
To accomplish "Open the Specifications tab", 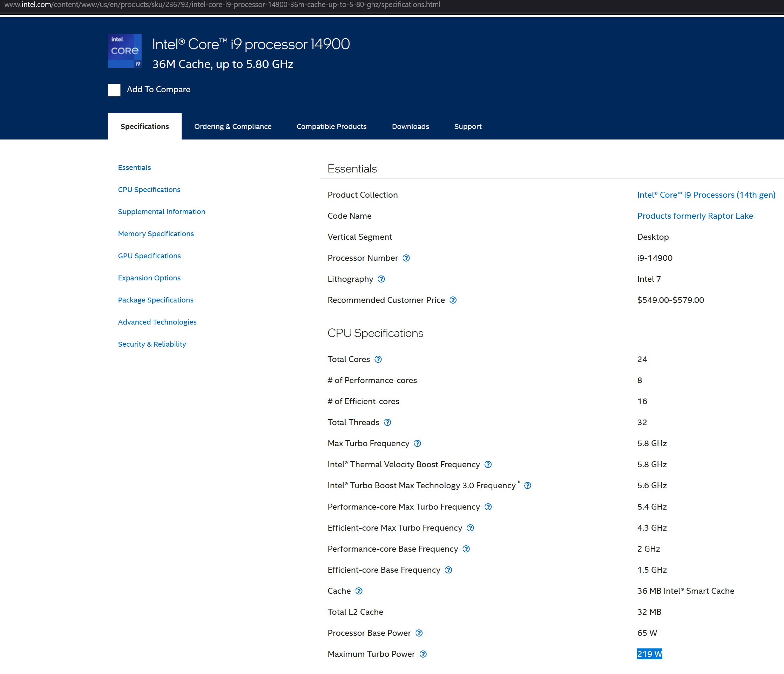I will pyautogui.click(x=144, y=127).
